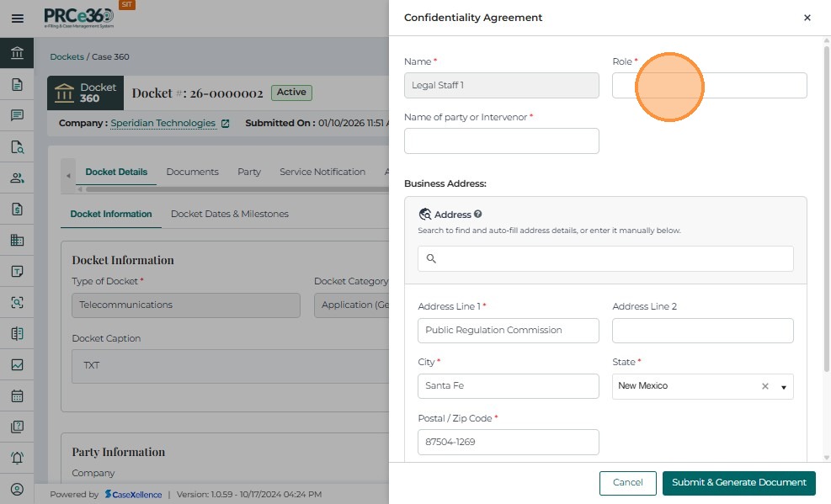This screenshot has width=831, height=504.
Task: Click the courthouse Dockets sidebar icon
Action: (17, 54)
